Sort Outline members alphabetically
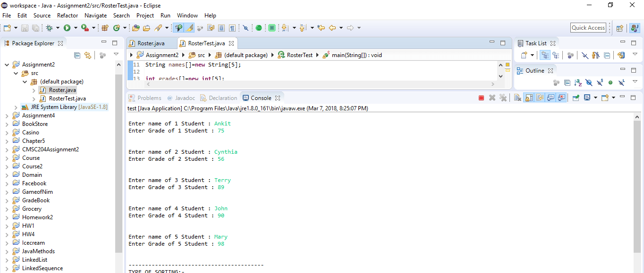The image size is (644, 273). click(x=578, y=83)
